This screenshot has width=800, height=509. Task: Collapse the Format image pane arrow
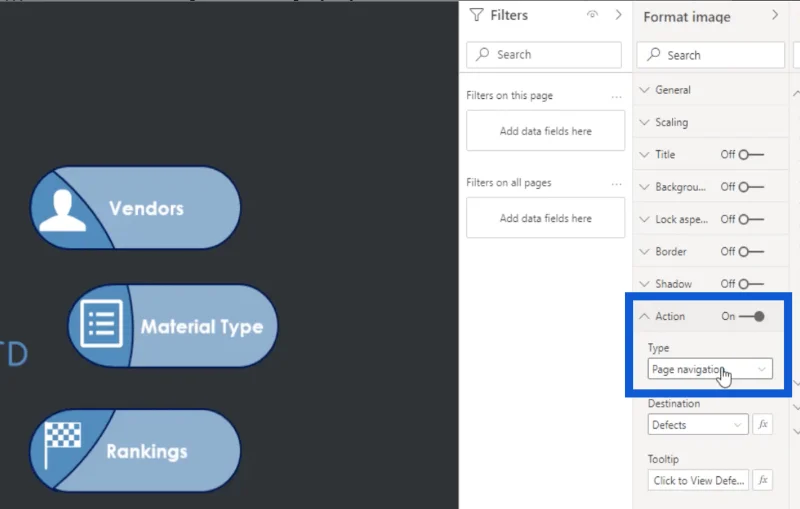tap(775, 15)
